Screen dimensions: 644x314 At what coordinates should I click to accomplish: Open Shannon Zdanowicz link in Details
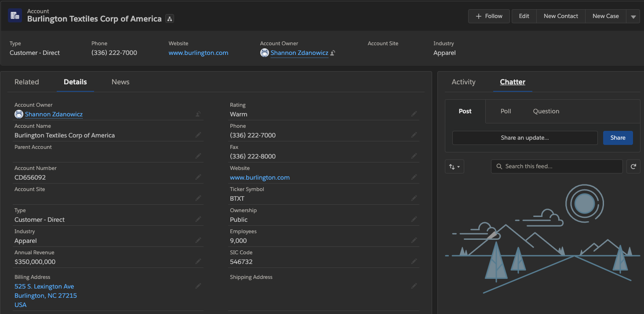click(x=54, y=114)
